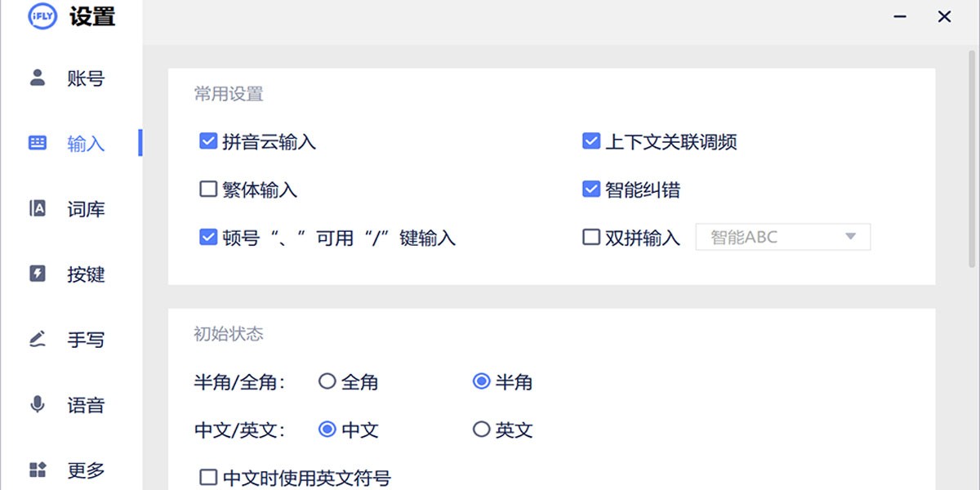Enable 双拼输入 checkbox
Image resolution: width=980 pixels, height=490 pixels.
pyautogui.click(x=591, y=238)
